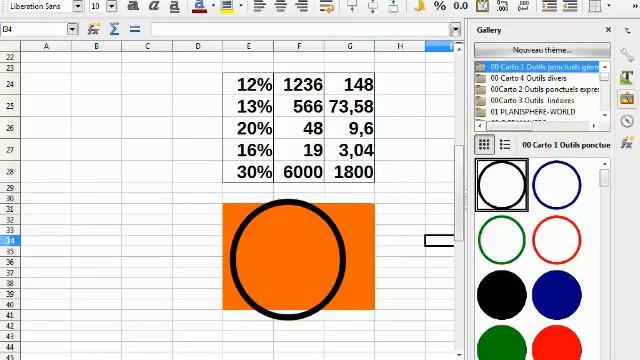Click the Nouveau thème button
Viewport: 640px width, 360px height.
point(542,50)
